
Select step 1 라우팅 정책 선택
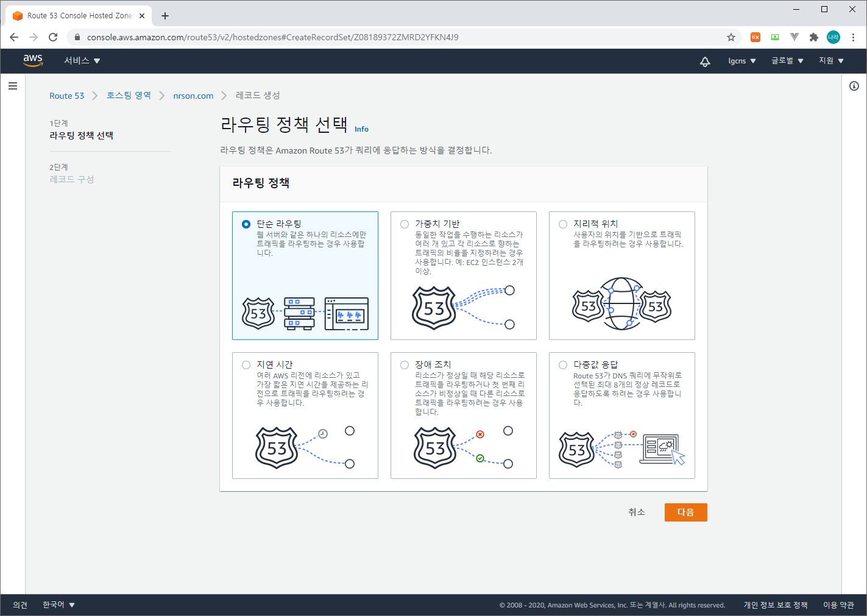tap(82, 136)
